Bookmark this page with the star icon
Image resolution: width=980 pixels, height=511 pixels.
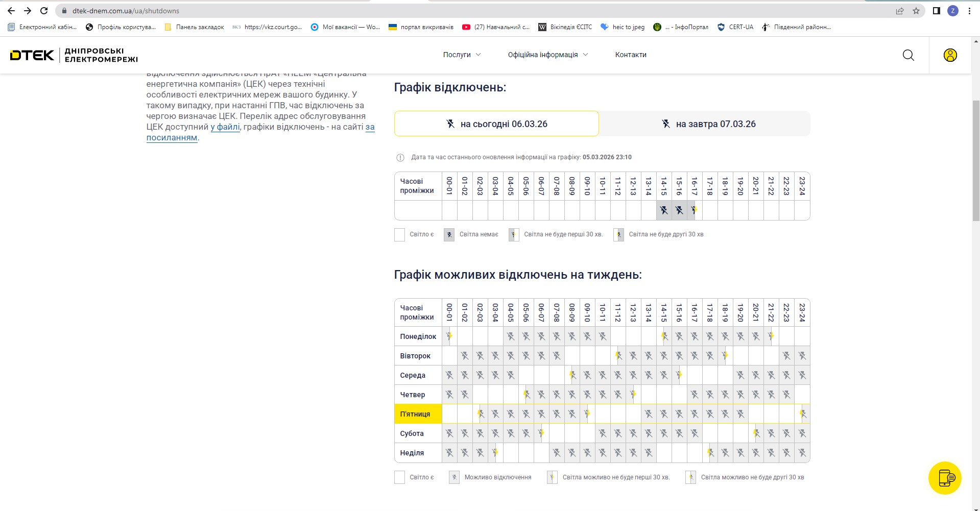pos(916,11)
